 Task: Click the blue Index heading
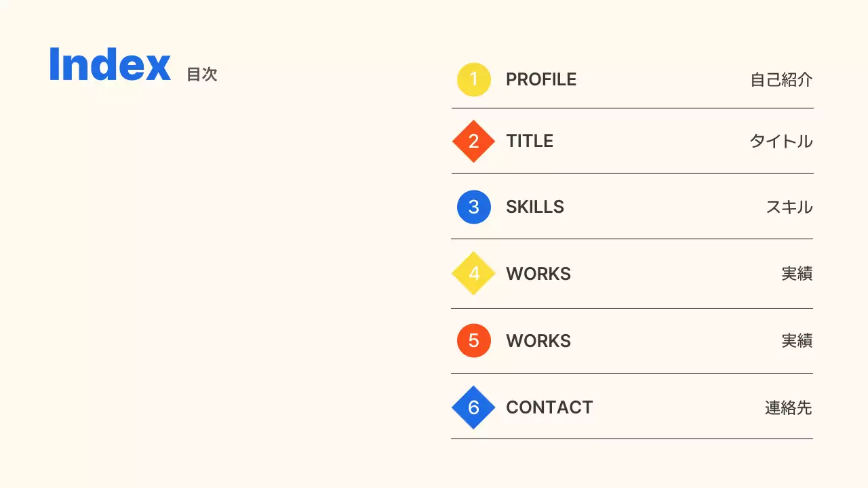point(110,65)
